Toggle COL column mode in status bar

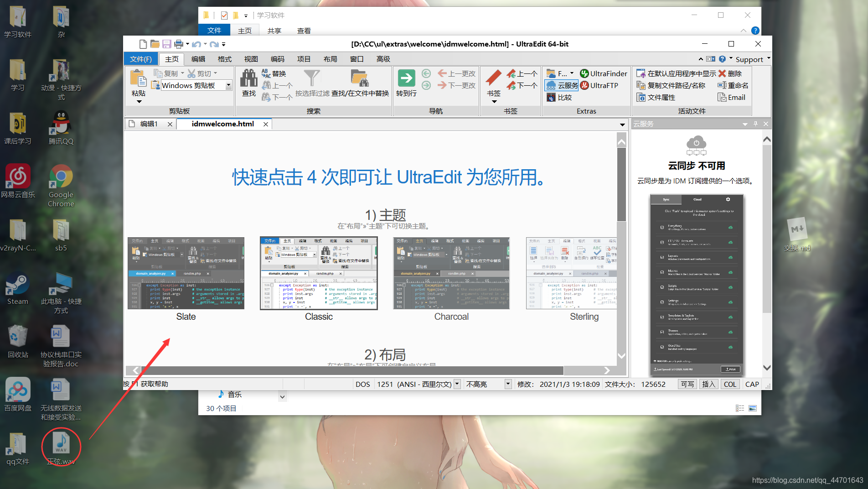click(x=730, y=384)
